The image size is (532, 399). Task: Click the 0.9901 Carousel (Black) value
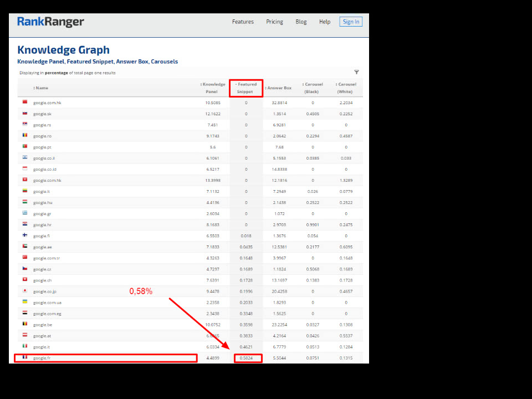[313, 224]
